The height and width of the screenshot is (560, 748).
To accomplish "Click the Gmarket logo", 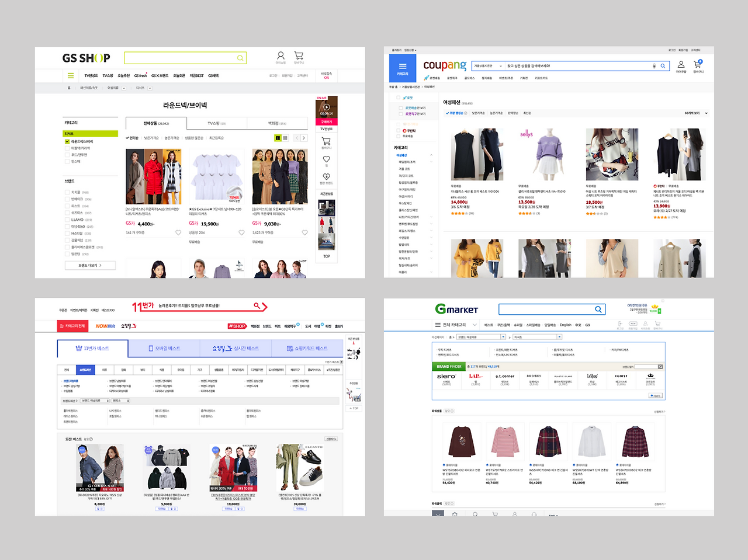I will (456, 309).
